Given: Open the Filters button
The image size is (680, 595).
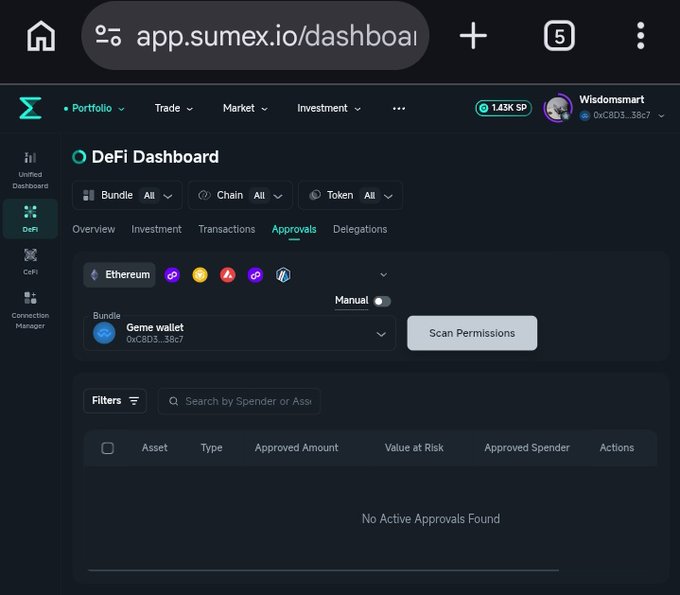Looking at the screenshot, I should tap(115, 401).
